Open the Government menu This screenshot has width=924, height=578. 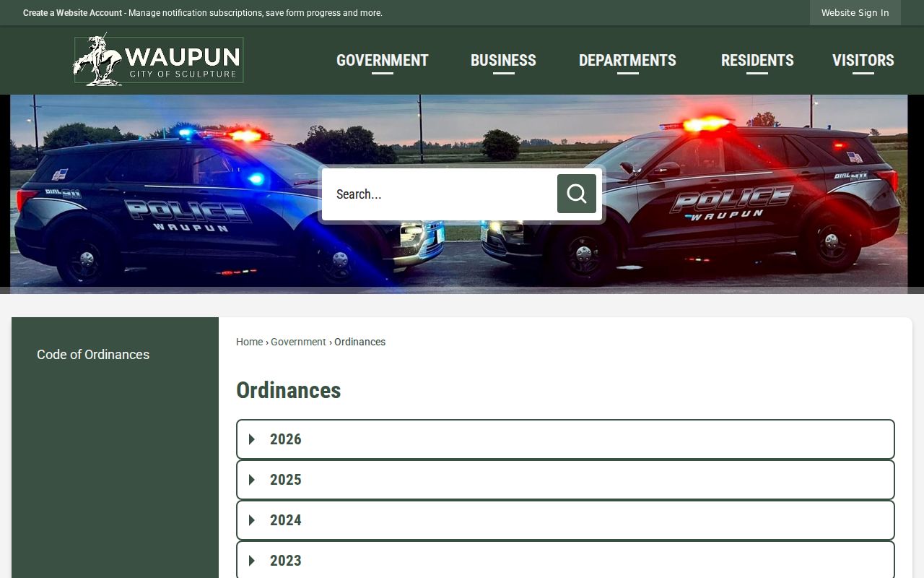[x=383, y=61]
